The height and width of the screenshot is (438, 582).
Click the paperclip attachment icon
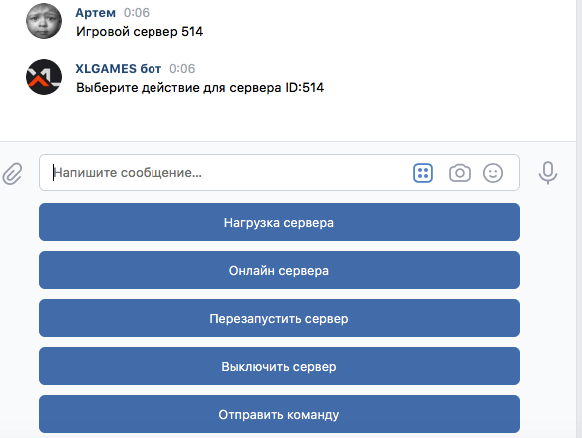13,173
